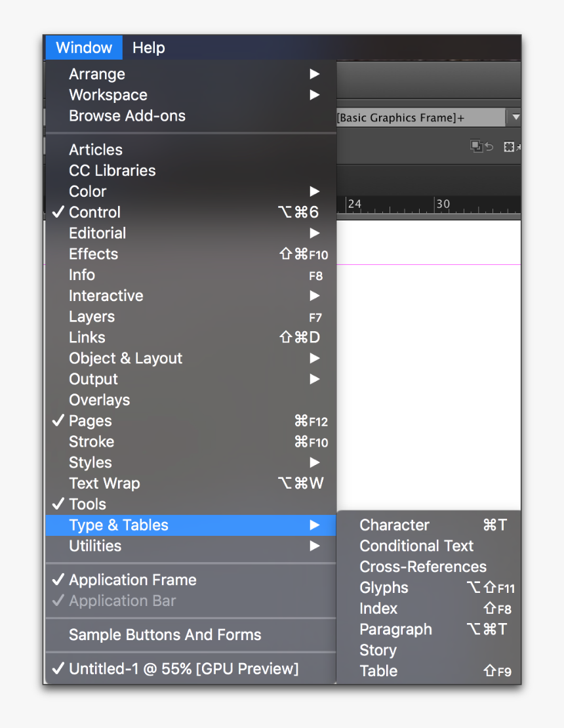Click the frame fitting icon in control bar
Image resolution: width=564 pixels, height=728 pixels.
(511, 147)
